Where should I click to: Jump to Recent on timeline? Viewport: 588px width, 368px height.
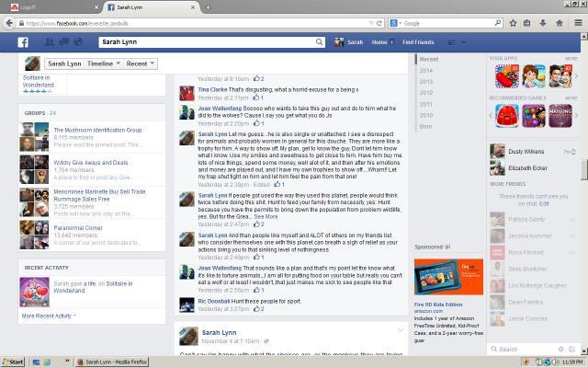click(429, 59)
